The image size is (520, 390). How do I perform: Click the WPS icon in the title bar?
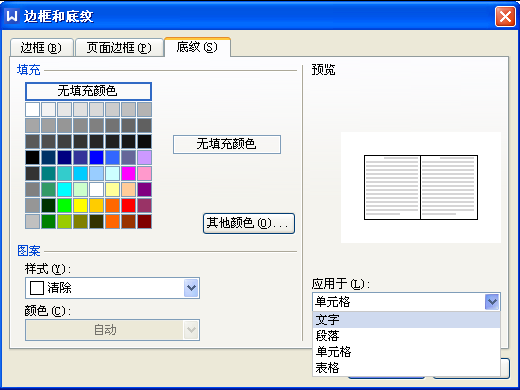(x=12, y=16)
